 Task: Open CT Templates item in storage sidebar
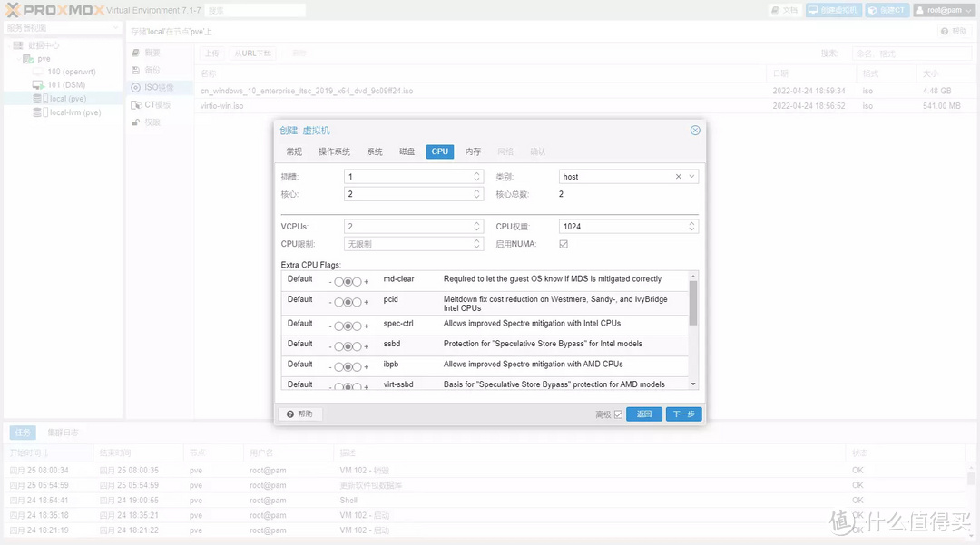click(152, 105)
